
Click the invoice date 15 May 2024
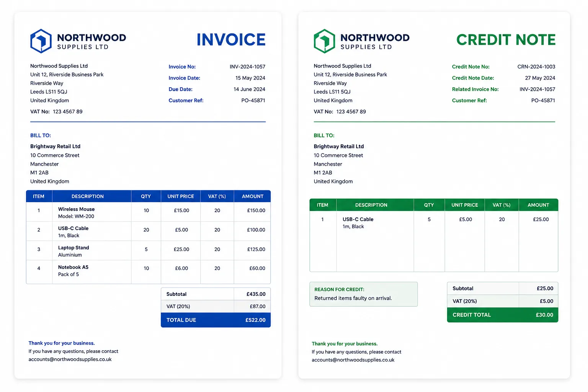tap(250, 78)
